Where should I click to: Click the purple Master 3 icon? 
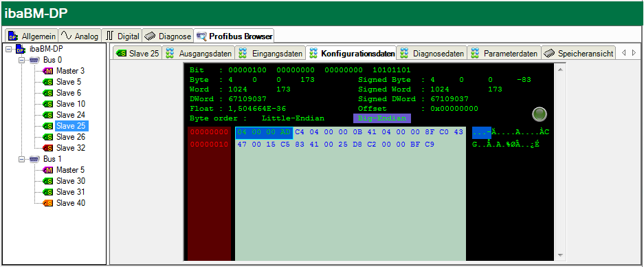tap(48, 71)
